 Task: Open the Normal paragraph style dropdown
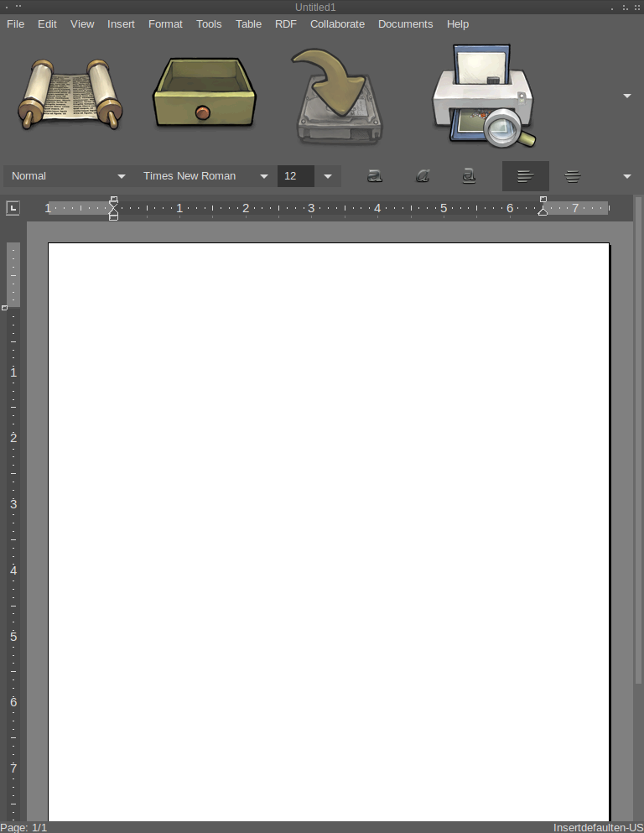coord(67,176)
